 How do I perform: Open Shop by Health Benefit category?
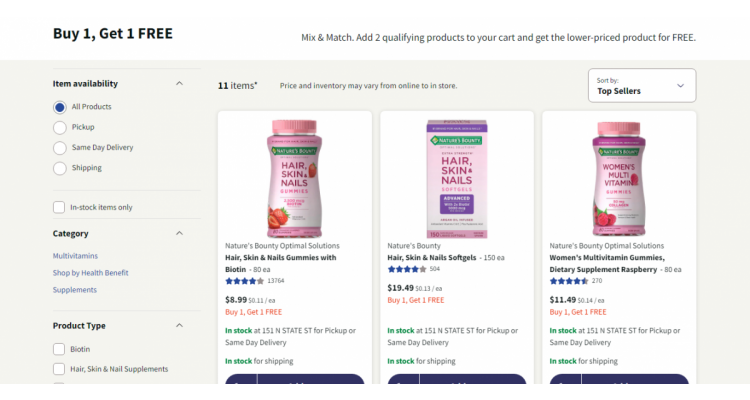(90, 273)
